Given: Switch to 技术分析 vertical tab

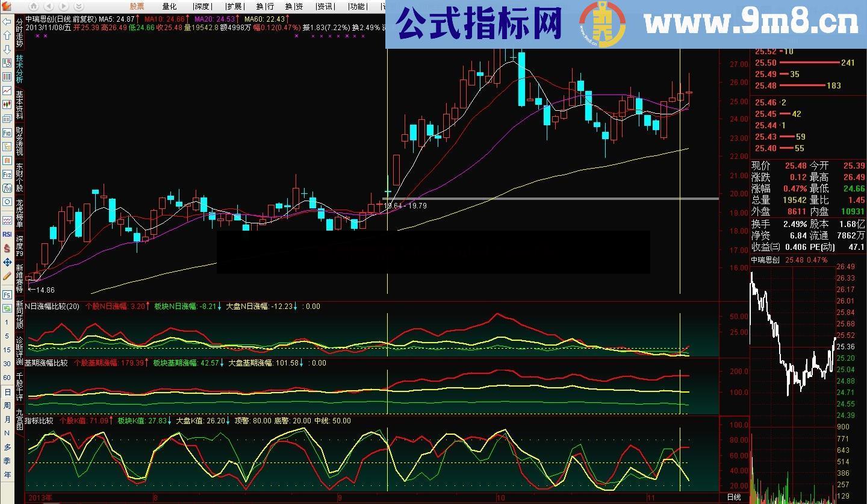Looking at the screenshot, I should point(19,69).
